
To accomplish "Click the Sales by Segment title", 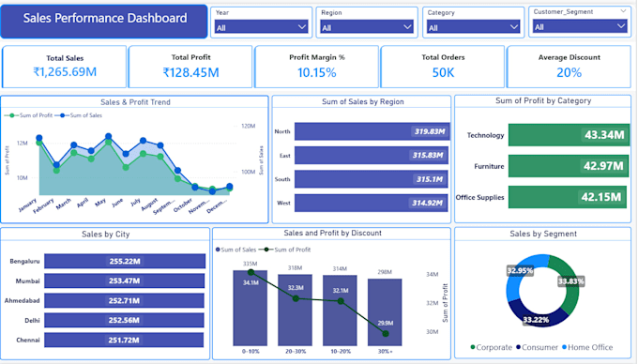I will 543,234.
